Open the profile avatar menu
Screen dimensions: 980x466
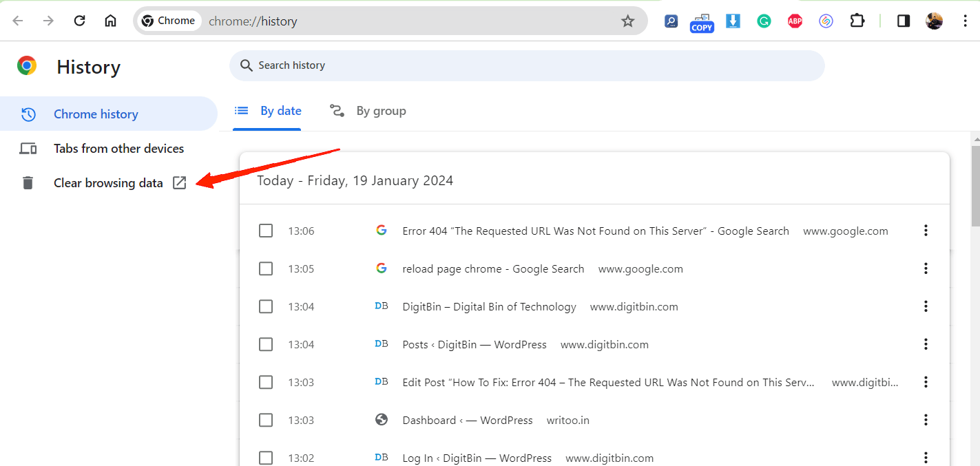click(934, 21)
